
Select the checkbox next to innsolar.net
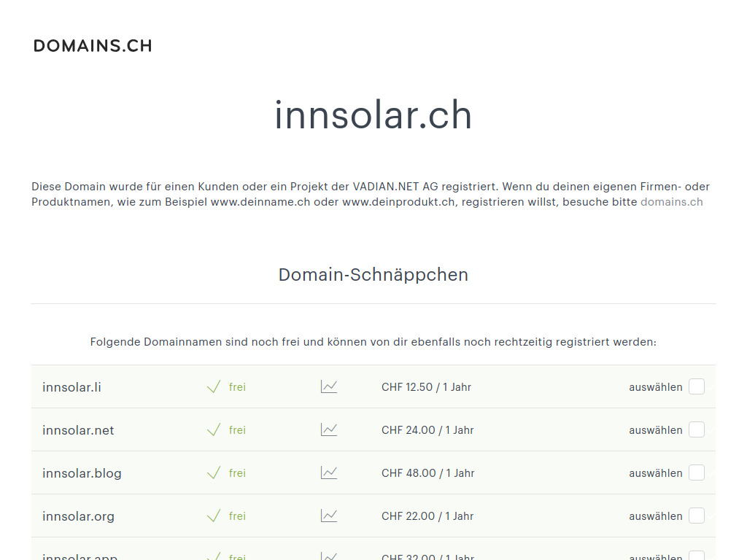point(697,429)
